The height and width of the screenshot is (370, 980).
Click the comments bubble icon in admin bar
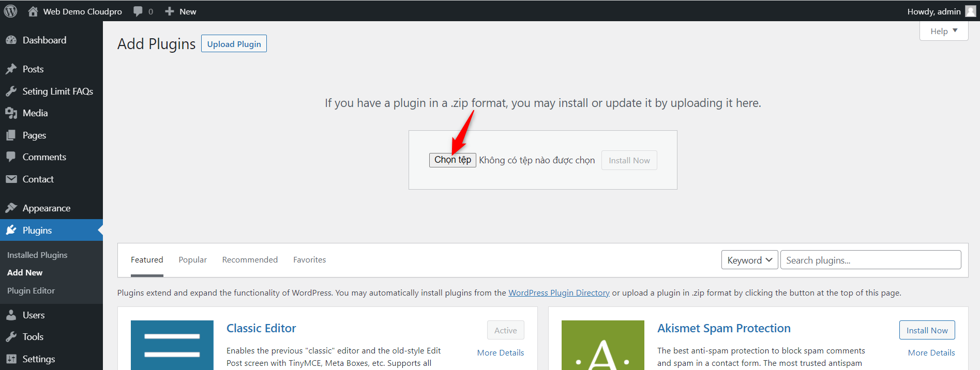coord(138,11)
